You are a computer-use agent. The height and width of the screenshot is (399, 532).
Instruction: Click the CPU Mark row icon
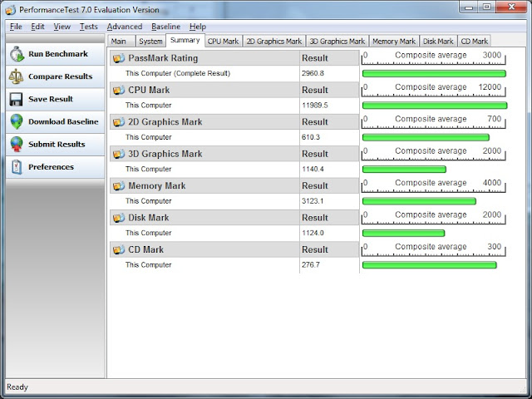119,91
